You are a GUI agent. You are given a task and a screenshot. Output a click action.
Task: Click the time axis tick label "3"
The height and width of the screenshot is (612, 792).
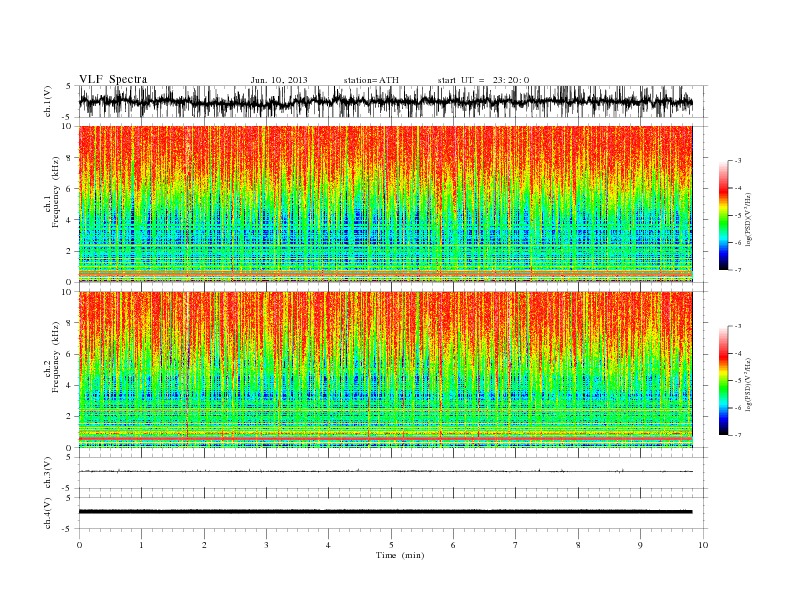click(266, 545)
